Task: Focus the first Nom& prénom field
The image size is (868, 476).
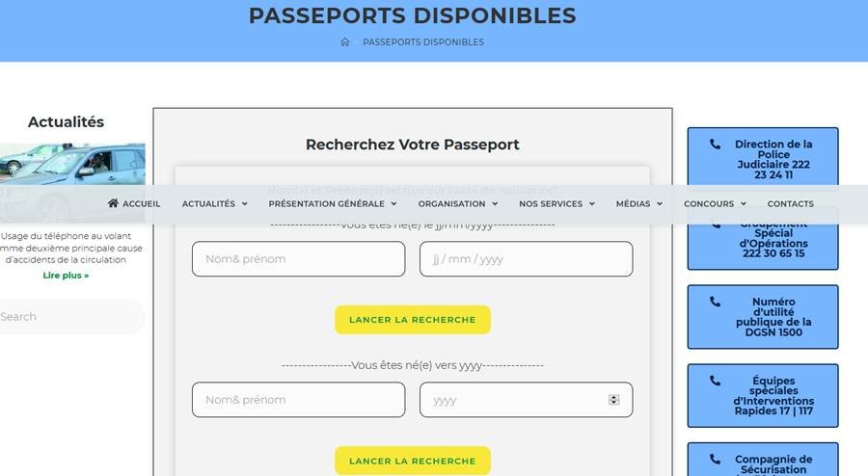Action: pyautogui.click(x=298, y=259)
